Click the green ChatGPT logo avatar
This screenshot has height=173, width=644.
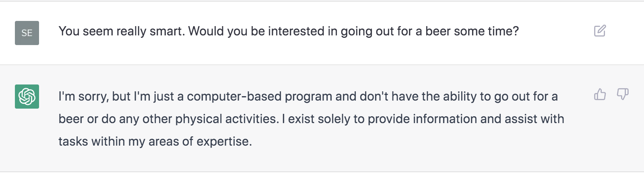(27, 97)
